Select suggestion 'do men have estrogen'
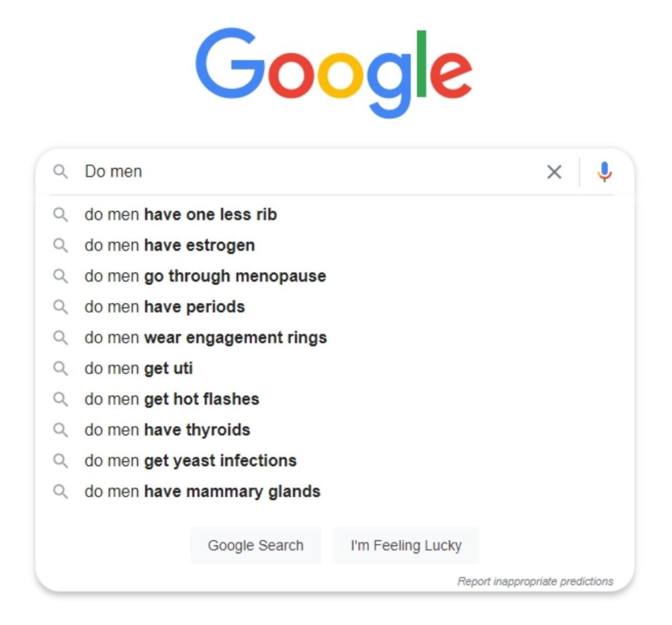This screenshot has width=672, height=625. pos(169,245)
